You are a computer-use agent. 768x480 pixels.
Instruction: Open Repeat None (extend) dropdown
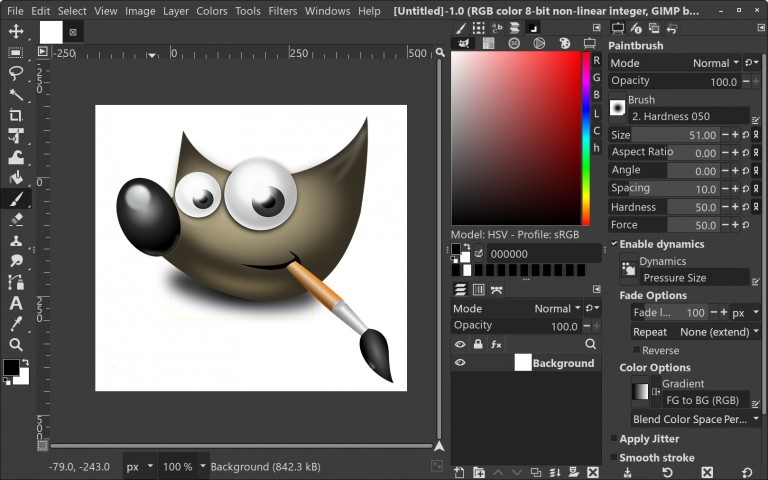(x=696, y=332)
